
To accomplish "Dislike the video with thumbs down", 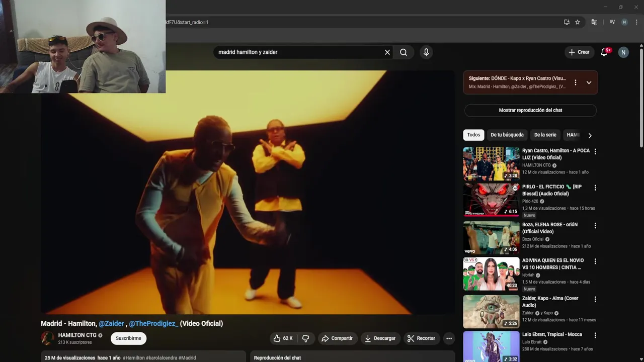I will pos(305,338).
